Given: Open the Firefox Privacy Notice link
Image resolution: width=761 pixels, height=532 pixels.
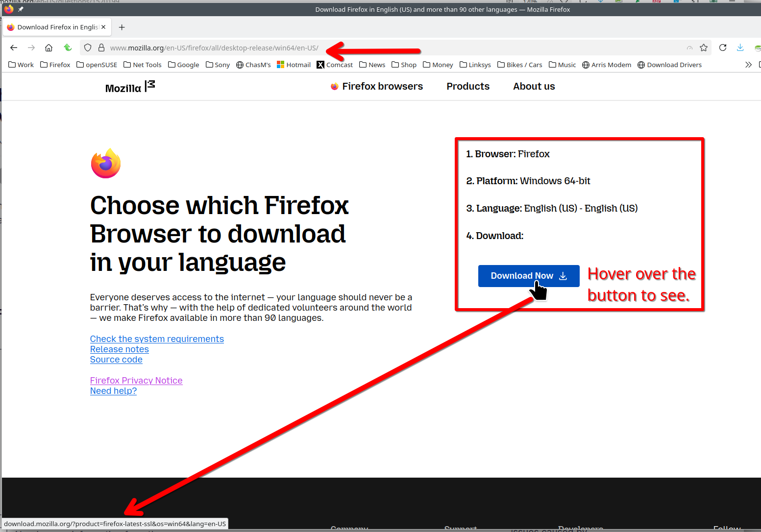Looking at the screenshot, I should click(136, 381).
